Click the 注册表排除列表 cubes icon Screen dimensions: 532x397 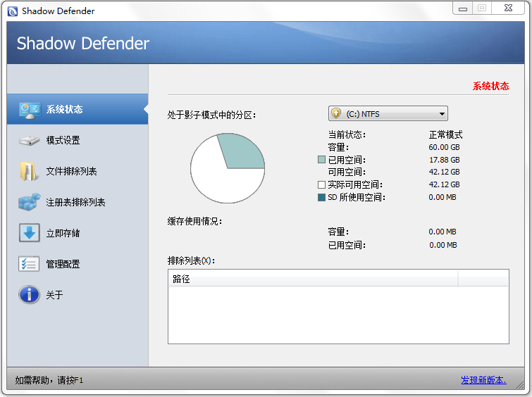(x=29, y=202)
